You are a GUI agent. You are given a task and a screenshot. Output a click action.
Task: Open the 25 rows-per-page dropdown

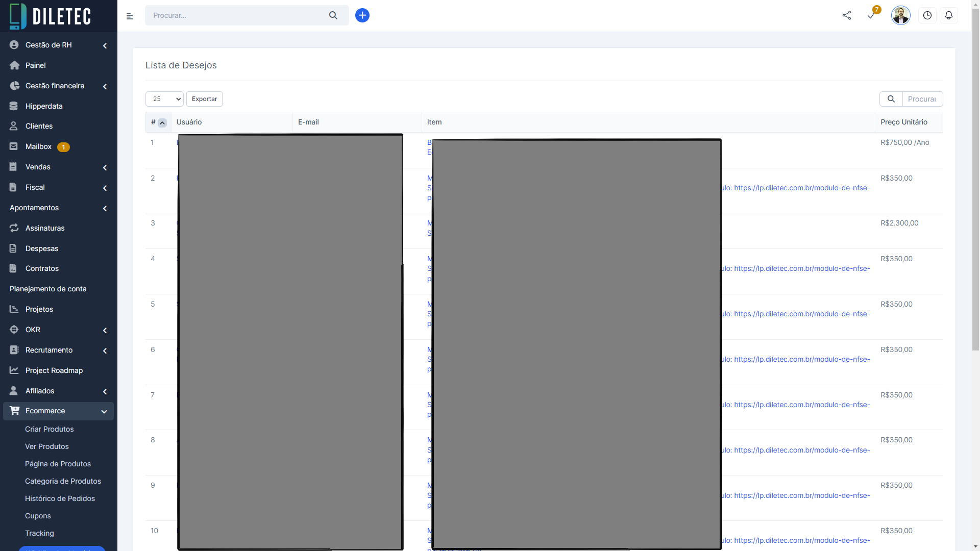tap(164, 99)
